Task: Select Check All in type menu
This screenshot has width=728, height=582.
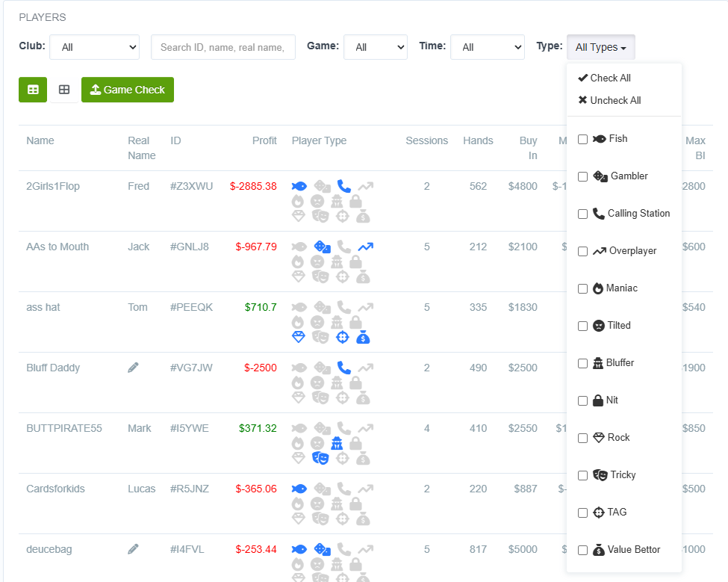Action: [x=605, y=78]
